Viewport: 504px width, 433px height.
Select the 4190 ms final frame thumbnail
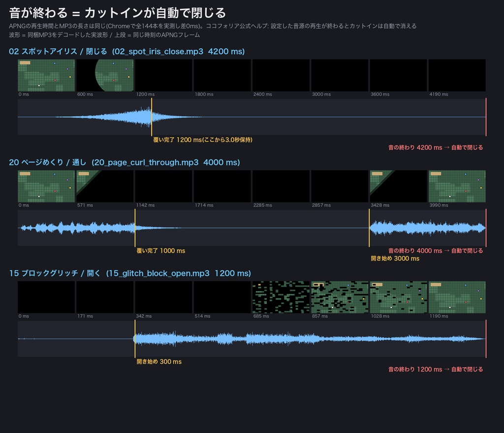click(457, 75)
